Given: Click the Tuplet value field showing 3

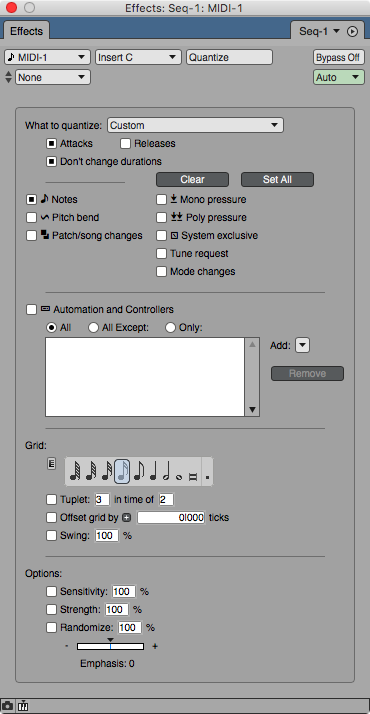Looking at the screenshot, I should (102, 500).
